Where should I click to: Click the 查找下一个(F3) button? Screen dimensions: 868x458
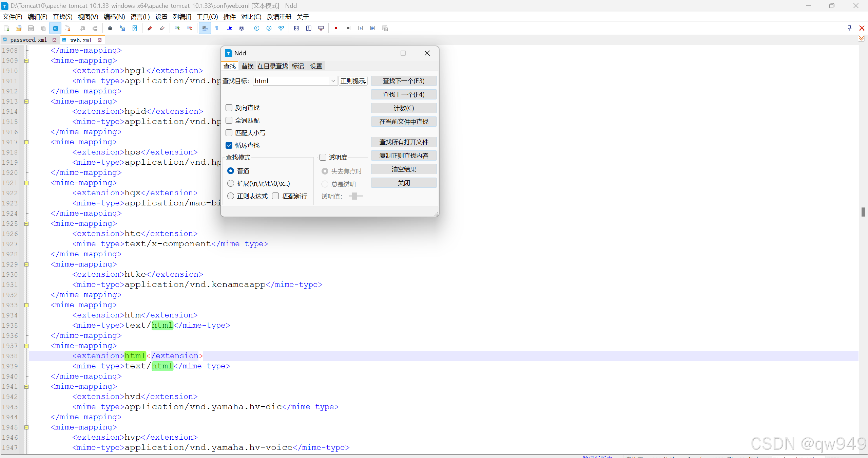click(x=403, y=80)
